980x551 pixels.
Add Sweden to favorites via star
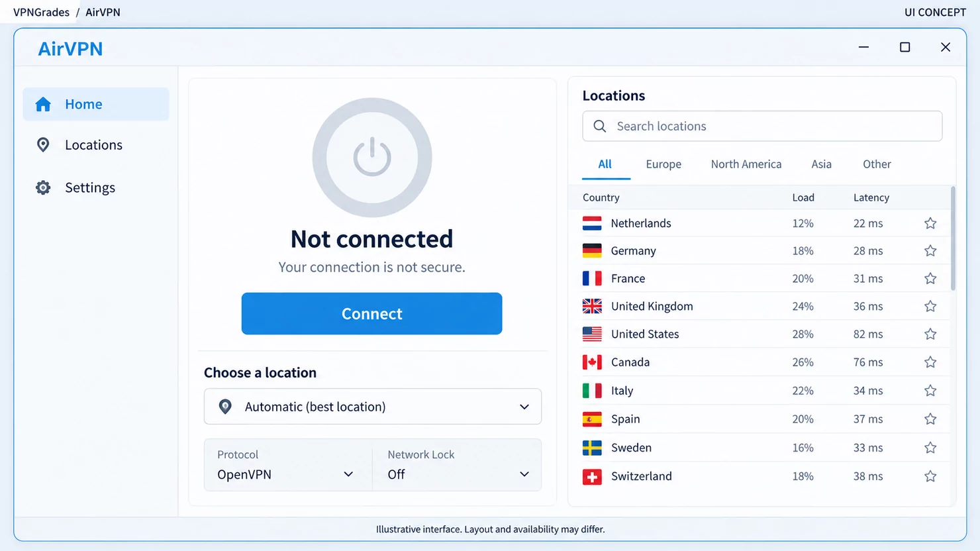[x=930, y=448]
